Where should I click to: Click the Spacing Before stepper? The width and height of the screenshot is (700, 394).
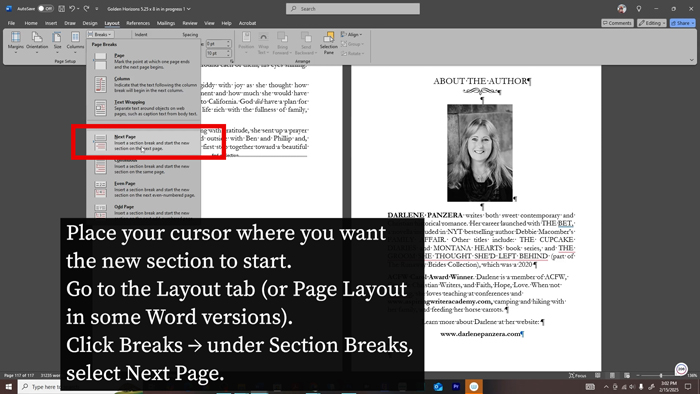(228, 43)
